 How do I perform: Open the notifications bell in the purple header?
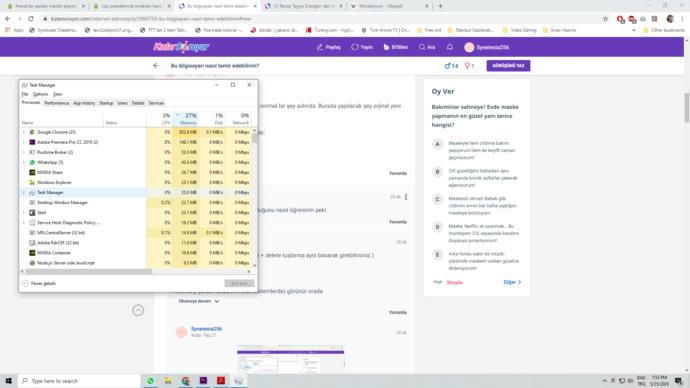(x=450, y=47)
